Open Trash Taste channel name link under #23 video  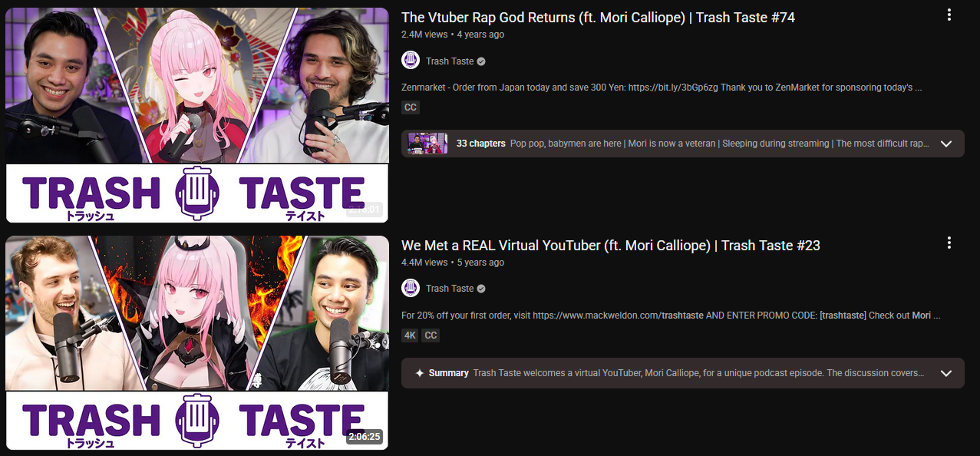(x=450, y=289)
